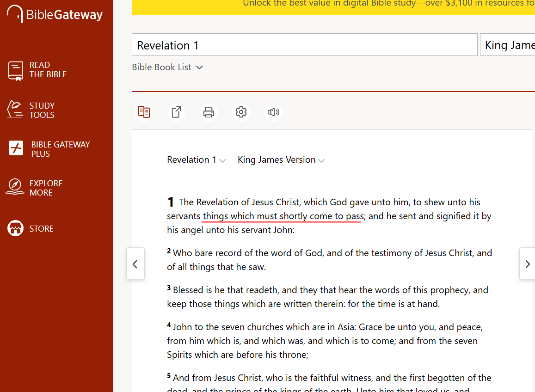This screenshot has height=392, width=535.
Task: Select STORE menu item
Action: point(41,228)
